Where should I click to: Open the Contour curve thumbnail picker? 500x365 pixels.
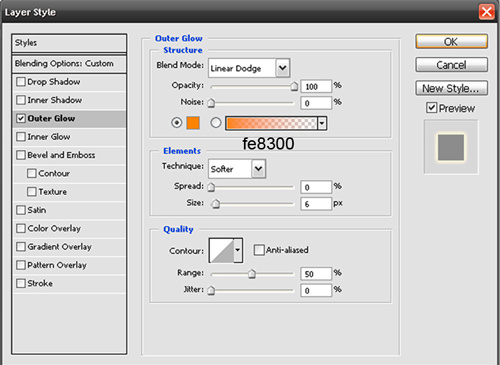[x=221, y=250]
